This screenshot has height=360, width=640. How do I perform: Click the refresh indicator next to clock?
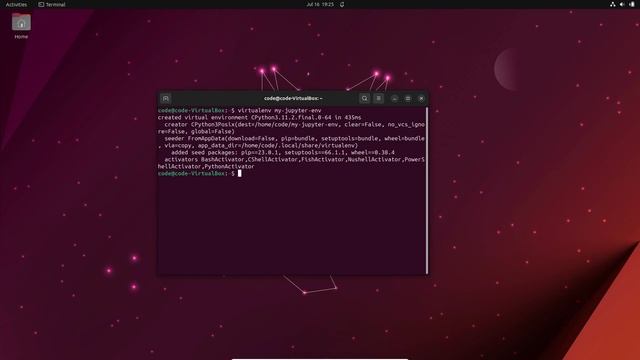pyautogui.click(x=342, y=4)
